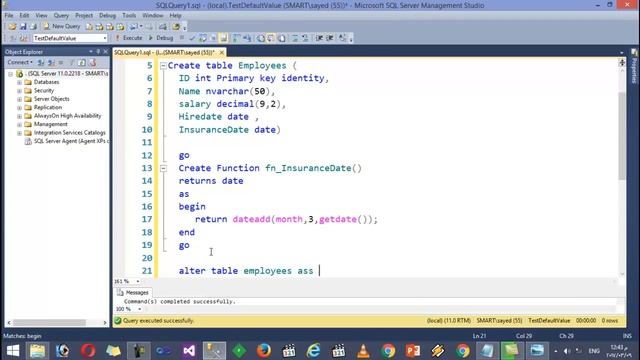Collapse the SQL Server 11.0.2218 server node
This screenshot has width=640, height=360.
[x=11, y=74]
